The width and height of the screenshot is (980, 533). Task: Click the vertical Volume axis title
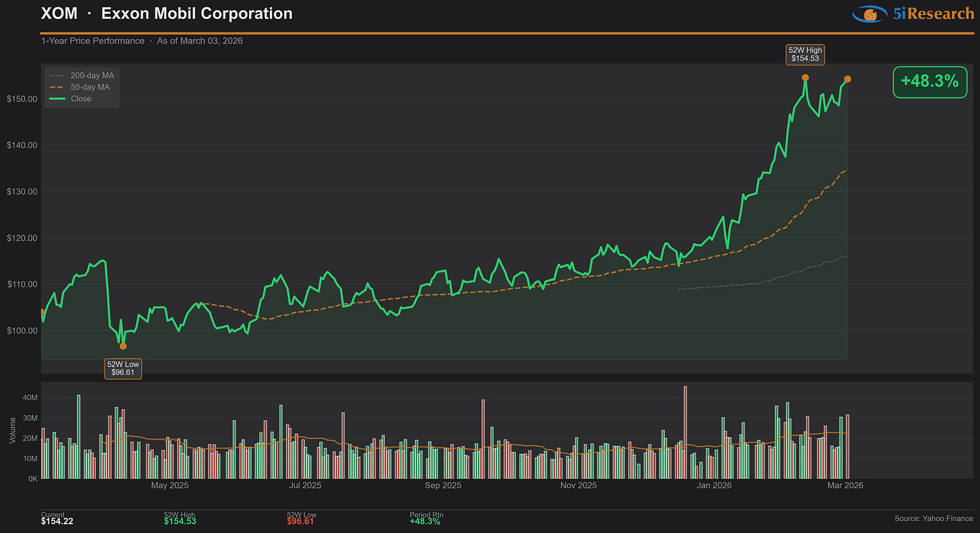click(x=12, y=431)
